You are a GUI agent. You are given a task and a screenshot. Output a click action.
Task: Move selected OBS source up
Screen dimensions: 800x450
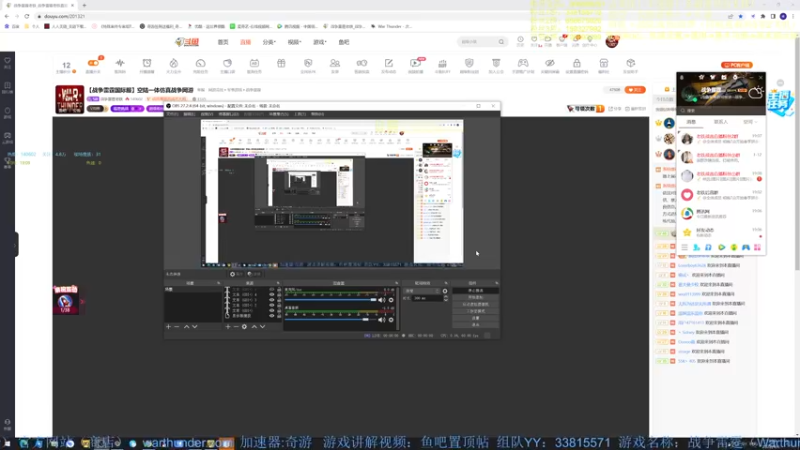(254, 327)
